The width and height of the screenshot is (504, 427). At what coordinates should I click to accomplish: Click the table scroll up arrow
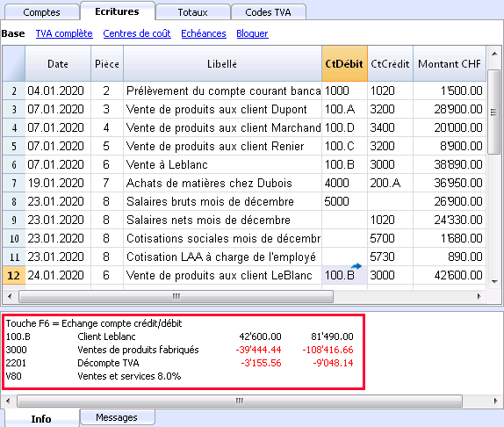click(494, 54)
